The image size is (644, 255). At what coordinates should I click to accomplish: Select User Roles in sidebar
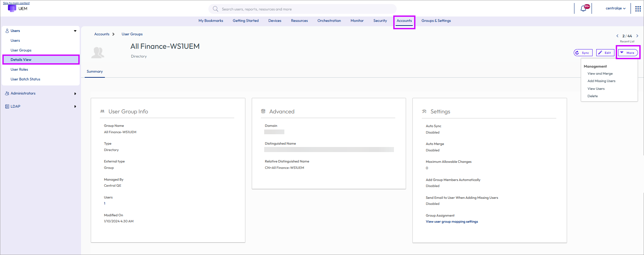19,70
